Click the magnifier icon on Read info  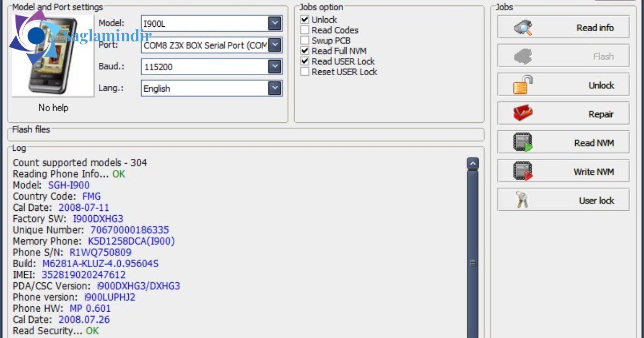(x=523, y=28)
